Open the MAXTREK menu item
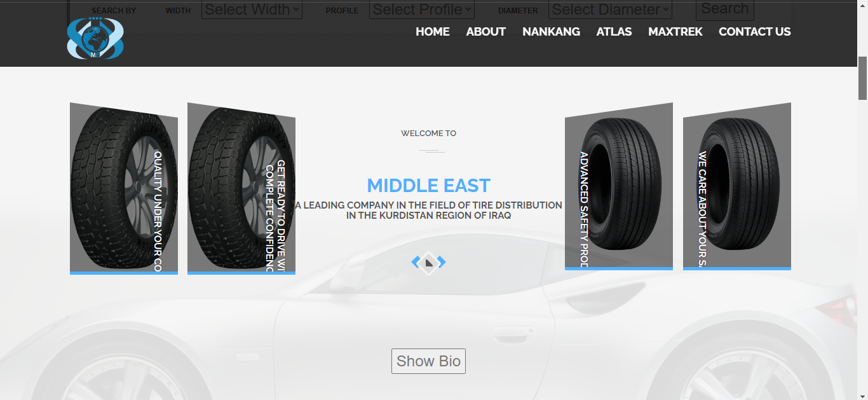This screenshot has height=400, width=868. pos(675,32)
